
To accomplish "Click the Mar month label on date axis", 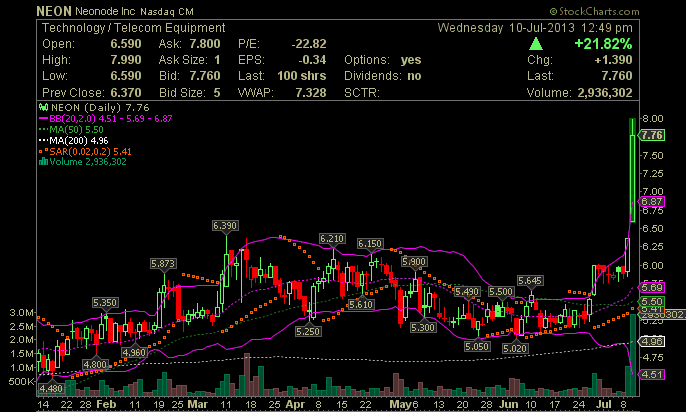I will 197,404.
